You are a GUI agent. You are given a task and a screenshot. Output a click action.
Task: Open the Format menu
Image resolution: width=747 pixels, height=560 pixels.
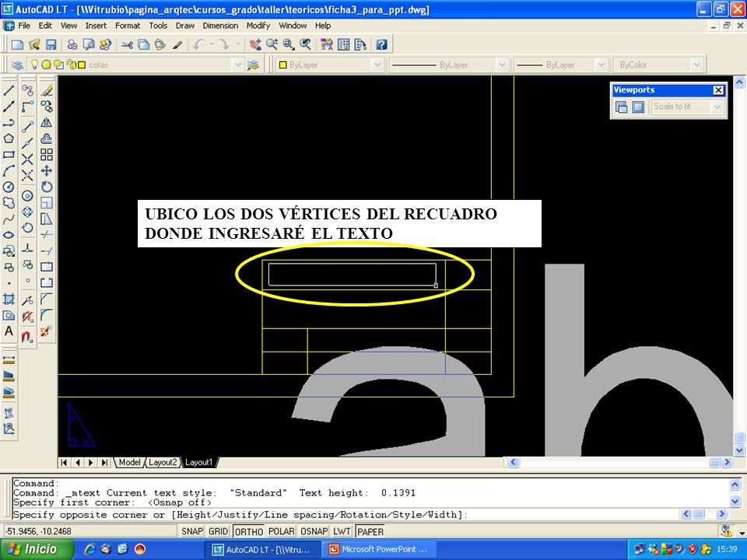128,26
